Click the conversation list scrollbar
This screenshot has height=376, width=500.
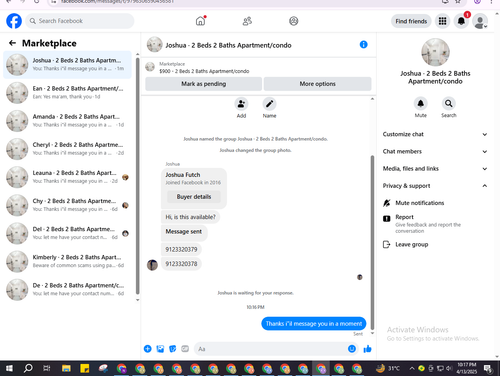point(138,176)
